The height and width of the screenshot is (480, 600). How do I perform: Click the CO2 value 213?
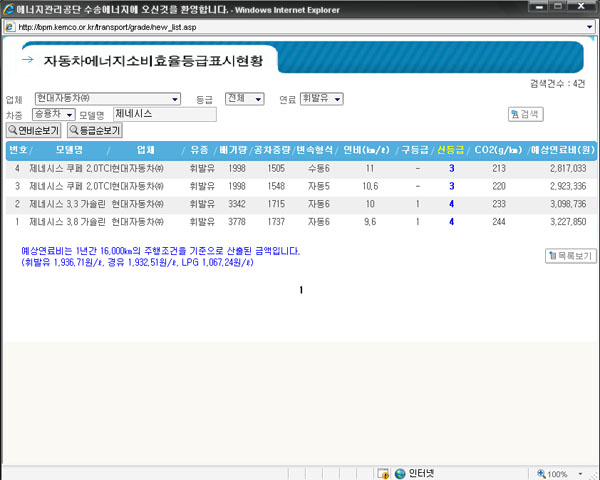(x=499, y=168)
